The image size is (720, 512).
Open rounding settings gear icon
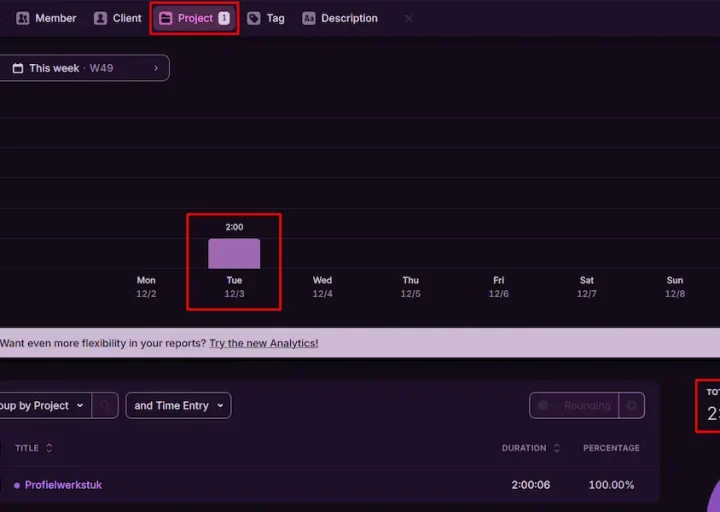631,405
